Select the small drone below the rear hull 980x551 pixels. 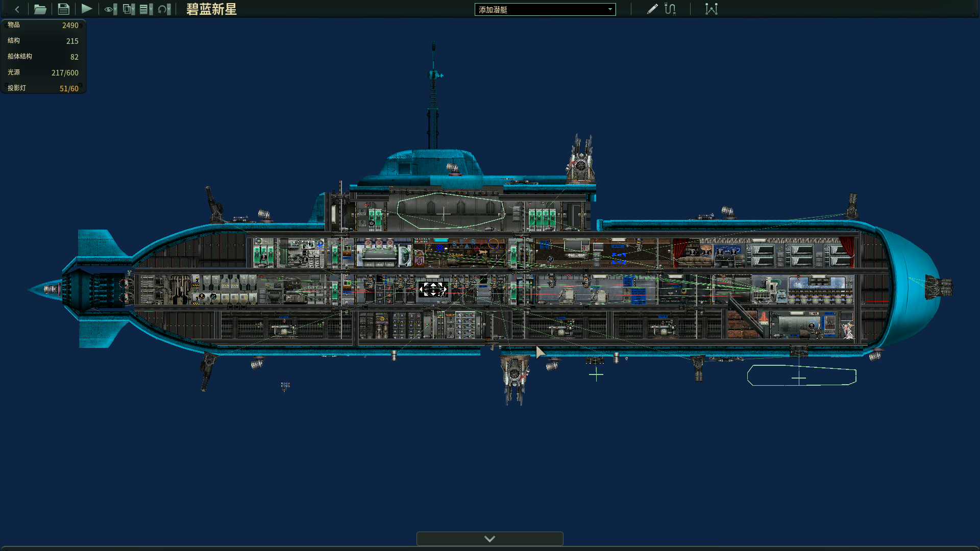(285, 386)
